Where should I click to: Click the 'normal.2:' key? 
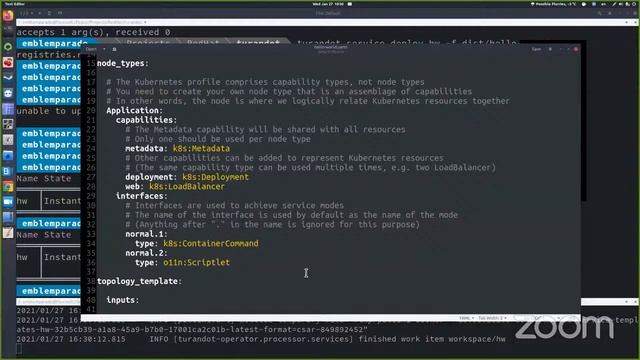147,253
